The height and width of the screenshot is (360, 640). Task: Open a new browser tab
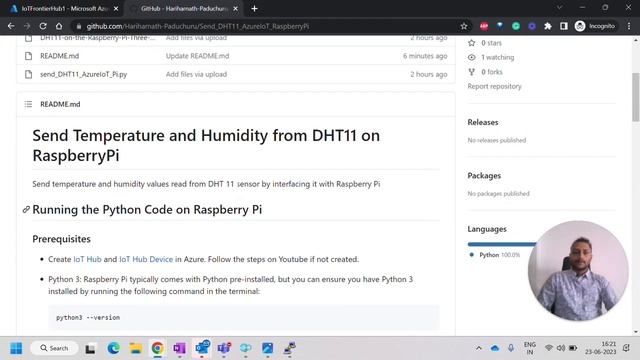click(x=254, y=9)
